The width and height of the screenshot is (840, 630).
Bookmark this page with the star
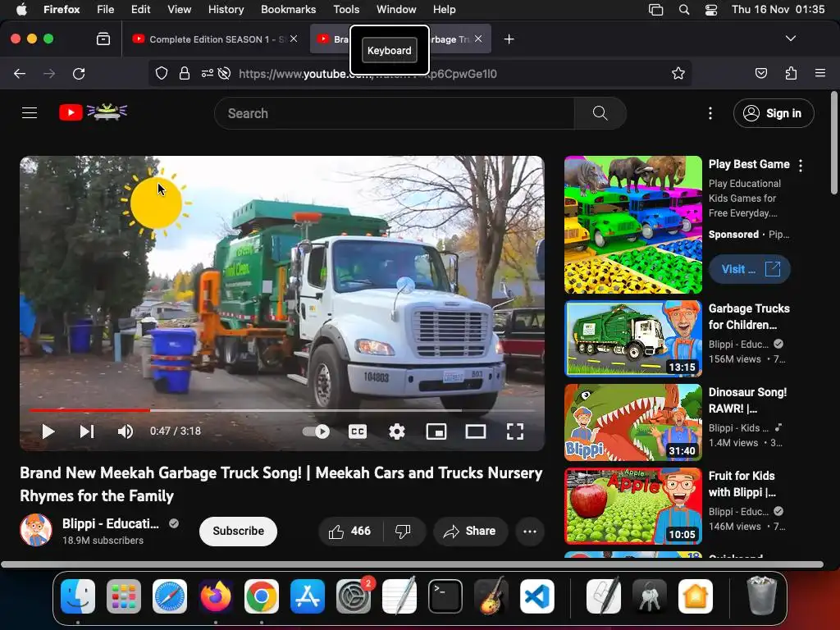[678, 73]
